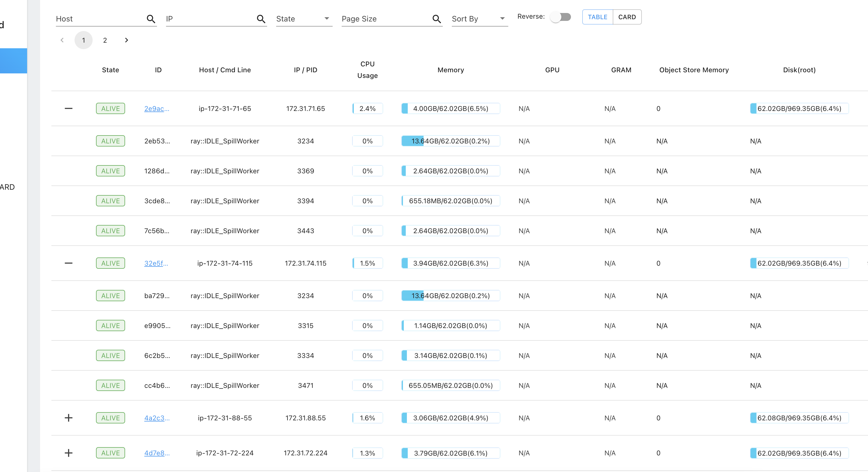Click the 1.3% CPU usage bar
This screenshot has width=868, height=472.
367,453
